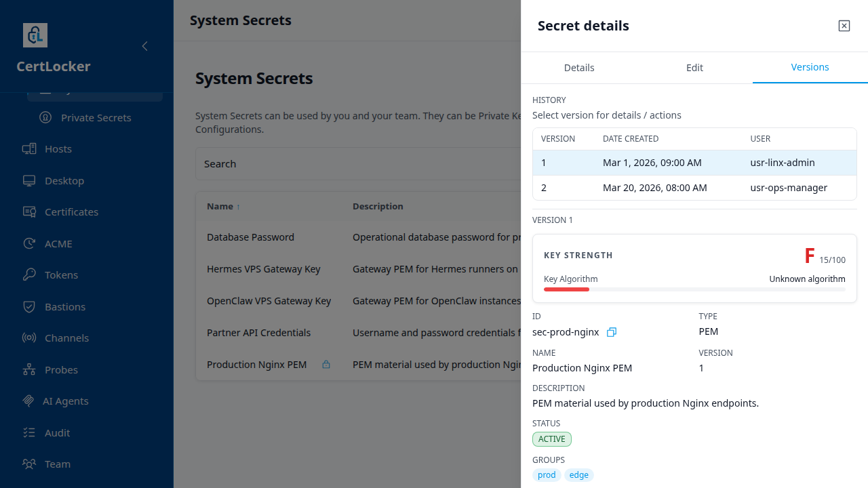The height and width of the screenshot is (488, 868).
Task: Click the Desktop monitor icon
Action: (x=28, y=181)
